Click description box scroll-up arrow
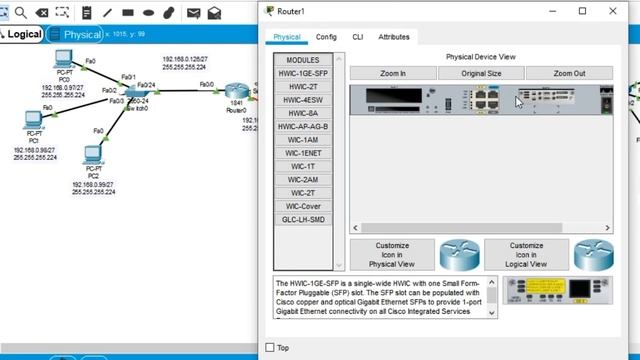The width and height of the screenshot is (640, 360). tap(492, 282)
